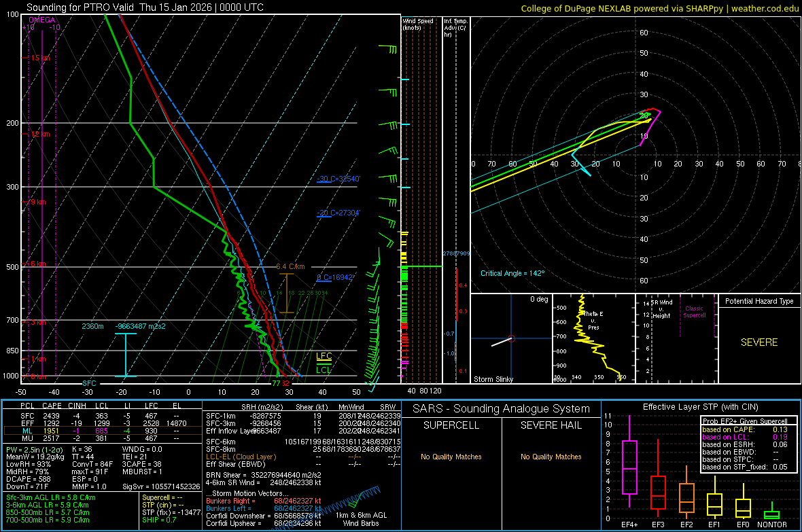Click the 'SEVERE HAIL' column heading

click(551, 425)
